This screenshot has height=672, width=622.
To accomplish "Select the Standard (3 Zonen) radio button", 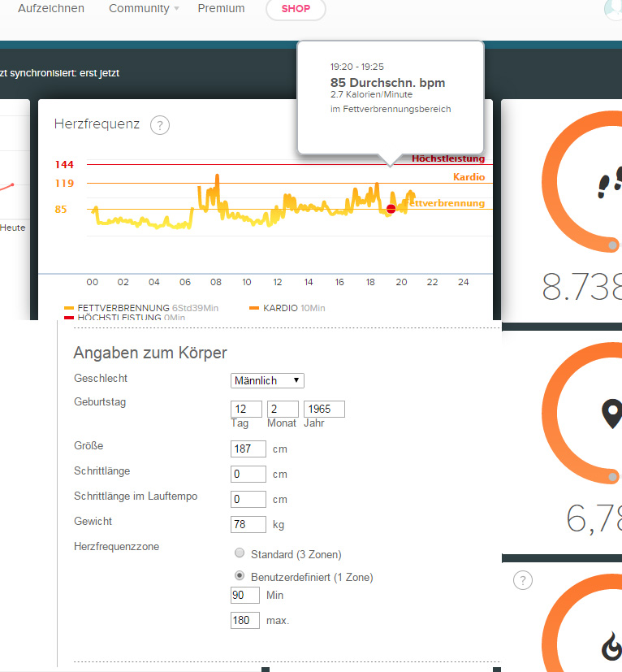I will pyautogui.click(x=240, y=553).
